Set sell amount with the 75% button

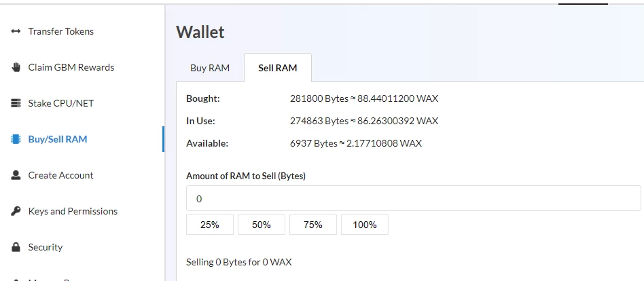(313, 225)
